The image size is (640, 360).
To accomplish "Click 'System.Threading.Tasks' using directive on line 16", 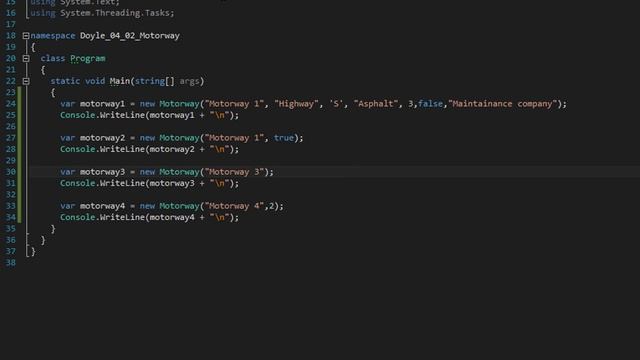I will point(115,13).
